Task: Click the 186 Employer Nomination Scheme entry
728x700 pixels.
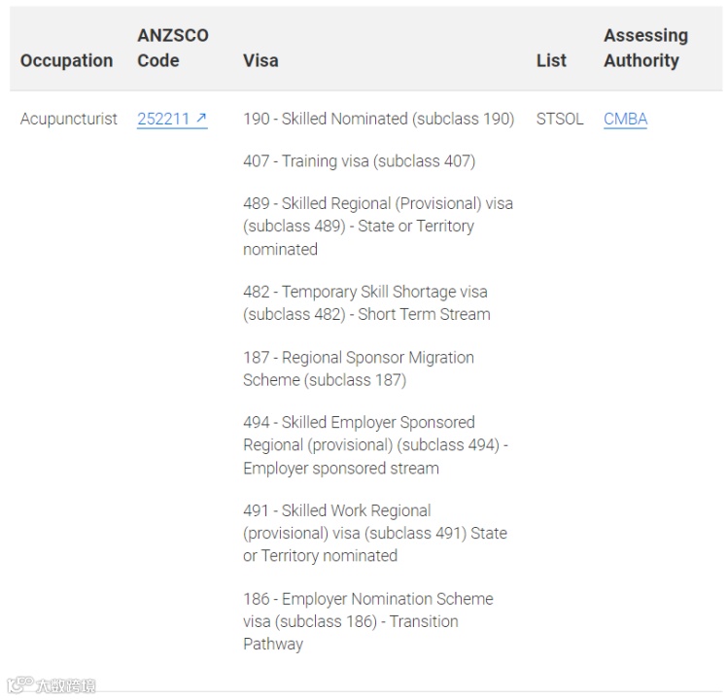Action: (368, 621)
